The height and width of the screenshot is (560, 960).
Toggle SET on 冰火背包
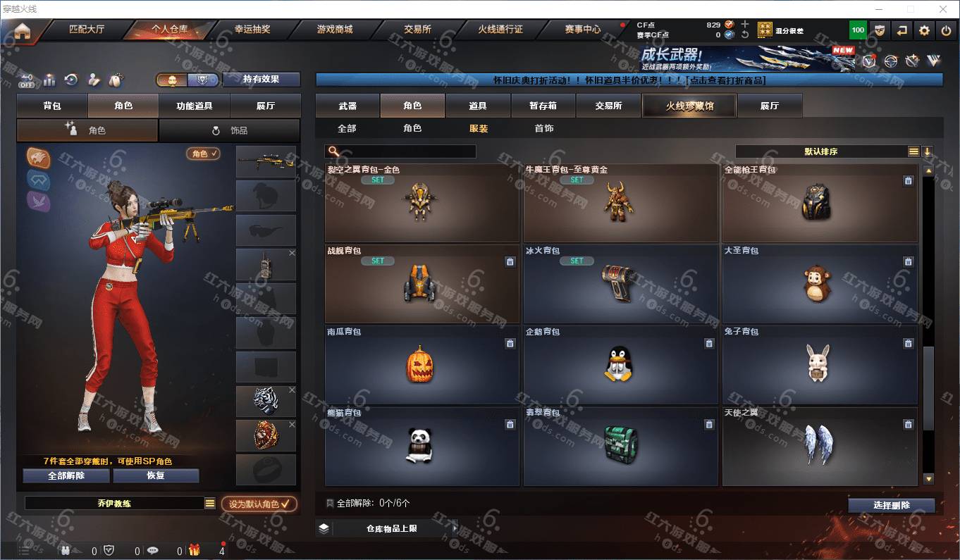point(577,261)
